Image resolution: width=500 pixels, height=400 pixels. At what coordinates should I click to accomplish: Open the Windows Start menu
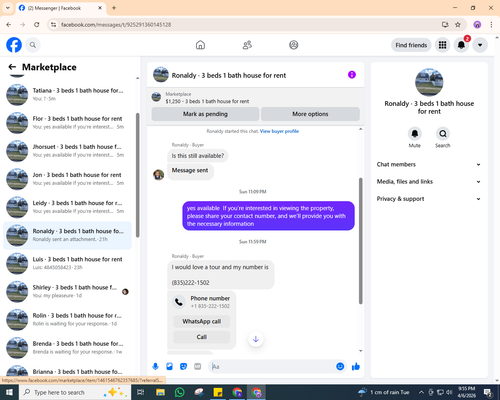(x=9, y=392)
